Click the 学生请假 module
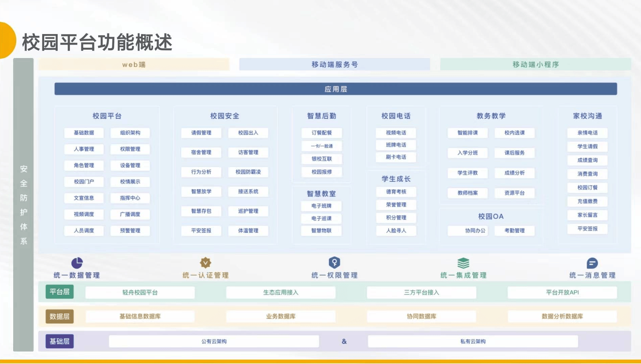The width and height of the screenshot is (641, 364). pos(587,147)
